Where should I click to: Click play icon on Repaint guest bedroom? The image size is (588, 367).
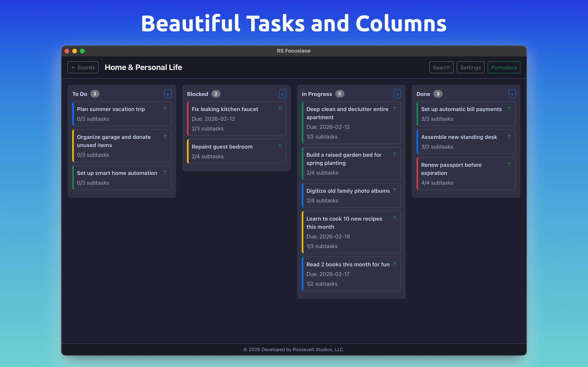click(280, 146)
